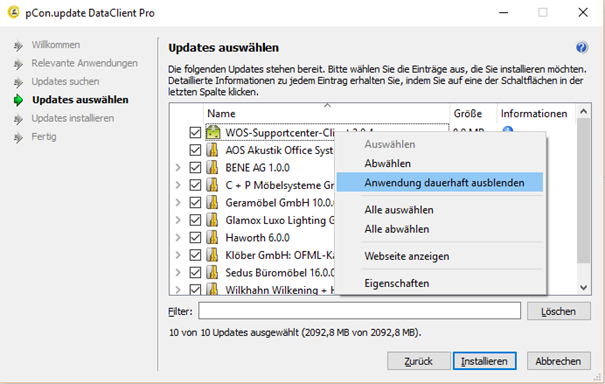The width and height of the screenshot is (605, 384).
Task: Click the Löschen filter button
Action: pyautogui.click(x=559, y=311)
